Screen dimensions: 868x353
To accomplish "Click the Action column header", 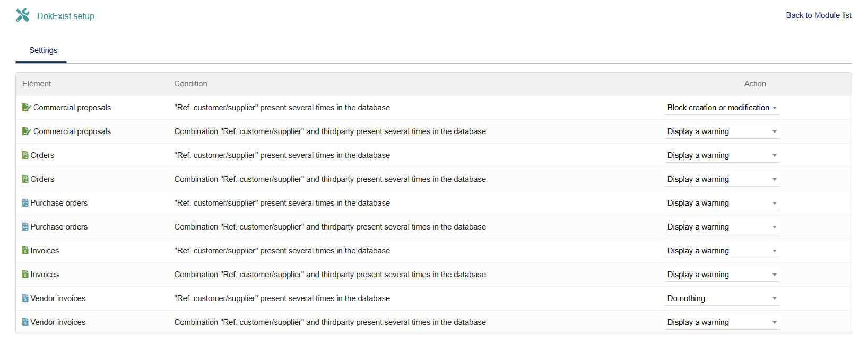I will [754, 84].
